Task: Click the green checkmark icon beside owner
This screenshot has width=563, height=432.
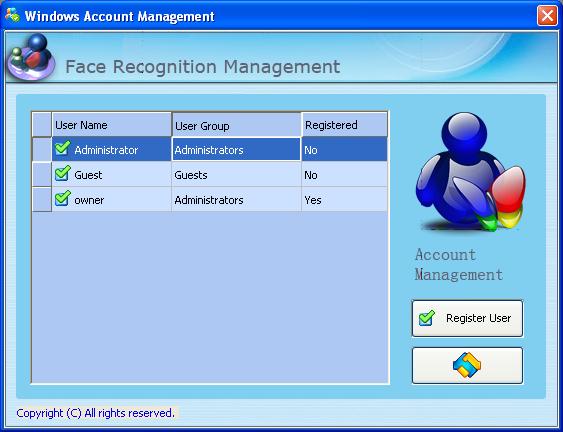Action: tap(63, 198)
